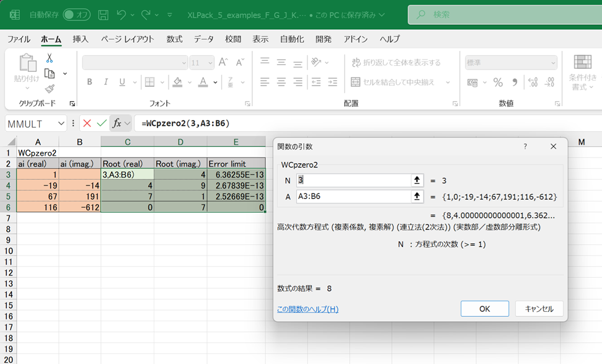Click セルを結合して中央揃え merge button
Viewport: 602px width, 364px height.
393,82
